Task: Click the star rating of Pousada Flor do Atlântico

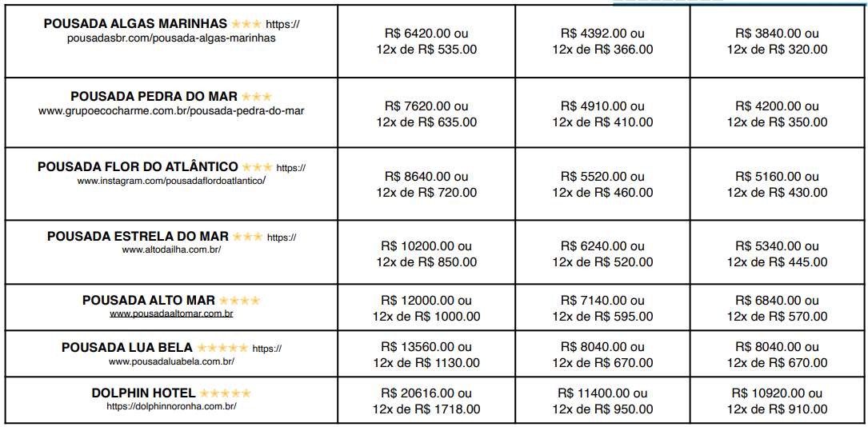Action: 257,167
